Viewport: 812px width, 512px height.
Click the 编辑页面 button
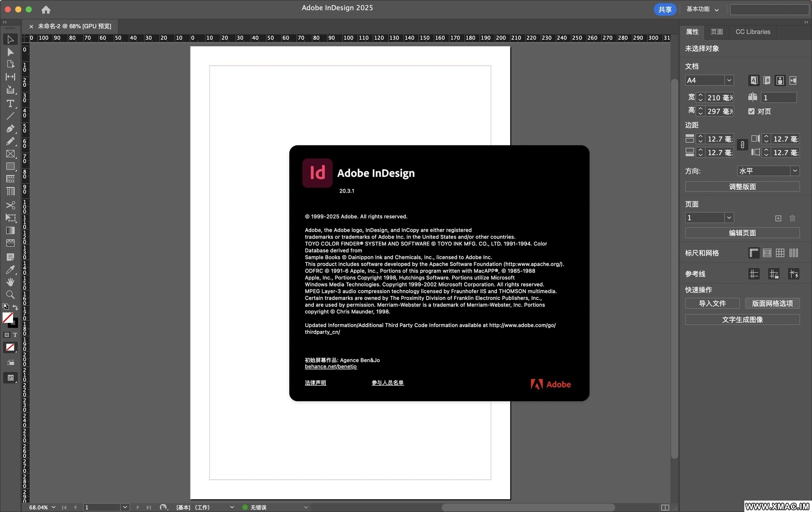tap(742, 233)
